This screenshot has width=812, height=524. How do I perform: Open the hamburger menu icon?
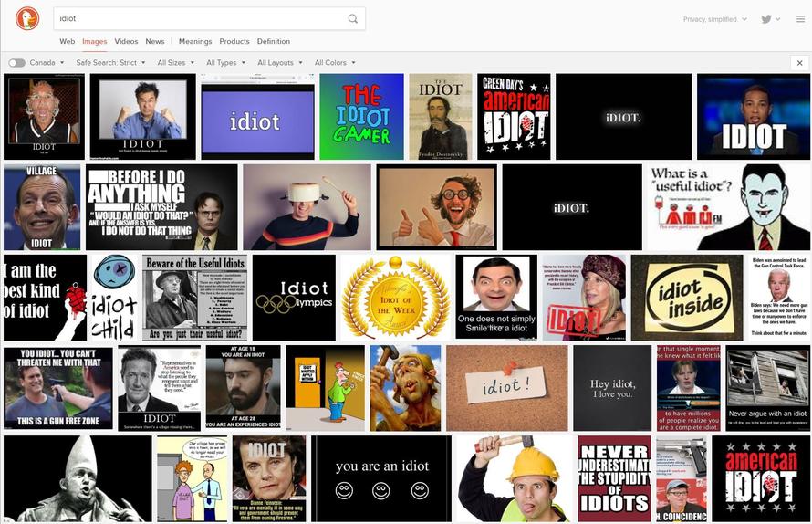[800, 19]
